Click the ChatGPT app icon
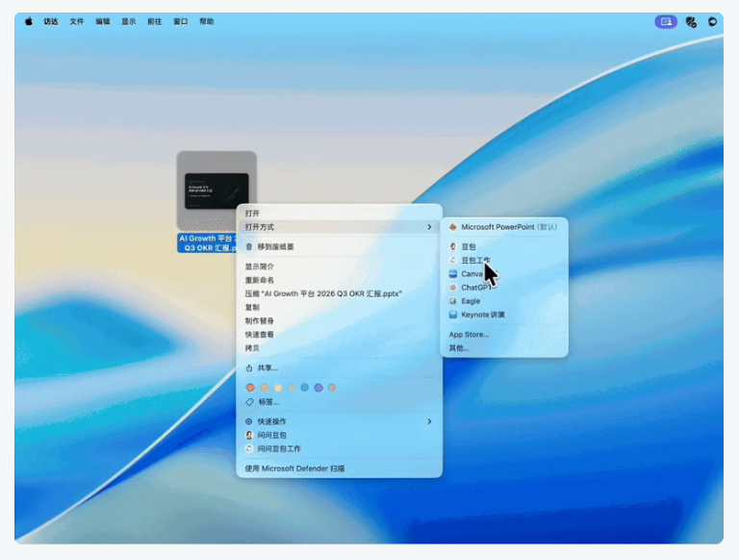The height and width of the screenshot is (560, 739). pos(453,288)
